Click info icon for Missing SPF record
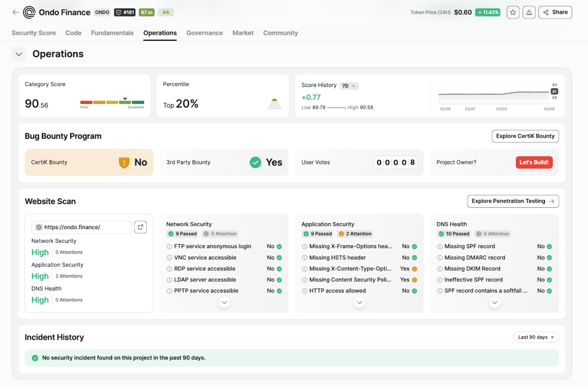This screenshot has width=588, height=388. [439, 247]
